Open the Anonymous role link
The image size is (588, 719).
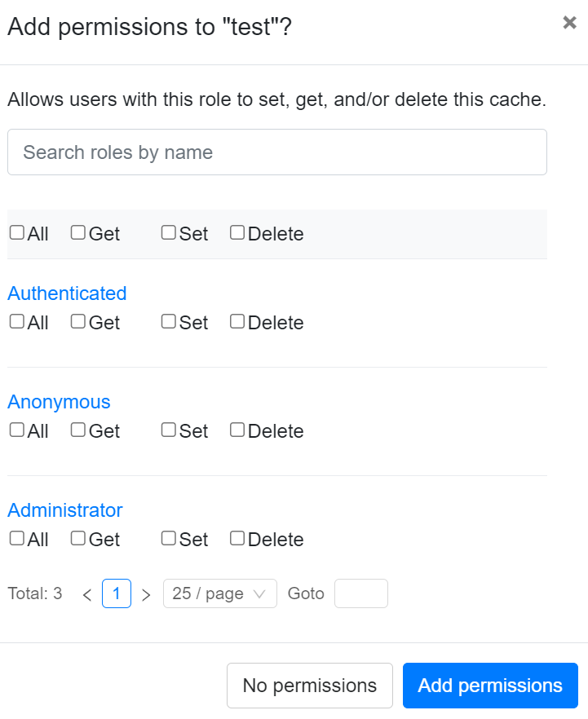59,402
